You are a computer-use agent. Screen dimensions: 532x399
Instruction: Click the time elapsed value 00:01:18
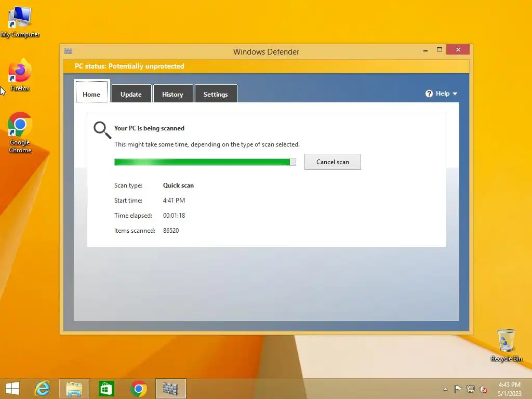point(174,216)
